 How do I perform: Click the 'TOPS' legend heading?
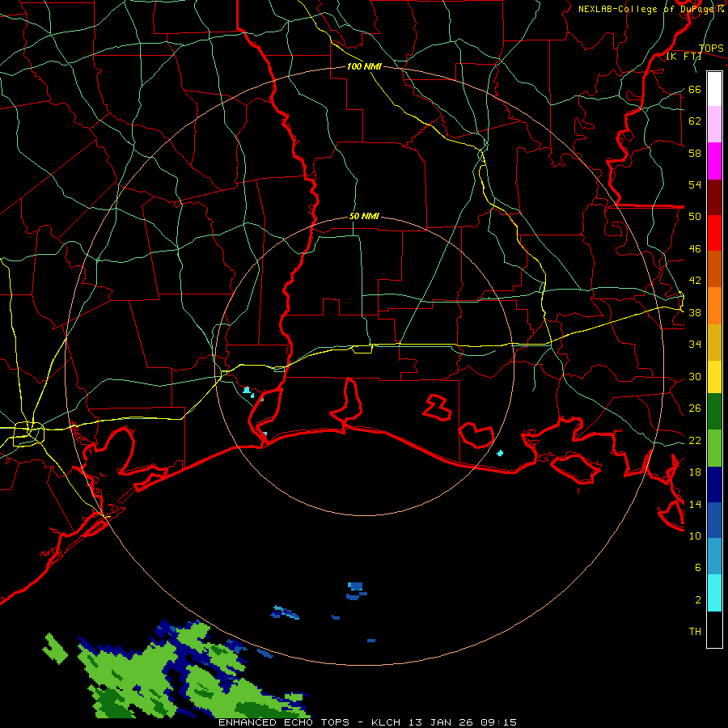coord(711,49)
